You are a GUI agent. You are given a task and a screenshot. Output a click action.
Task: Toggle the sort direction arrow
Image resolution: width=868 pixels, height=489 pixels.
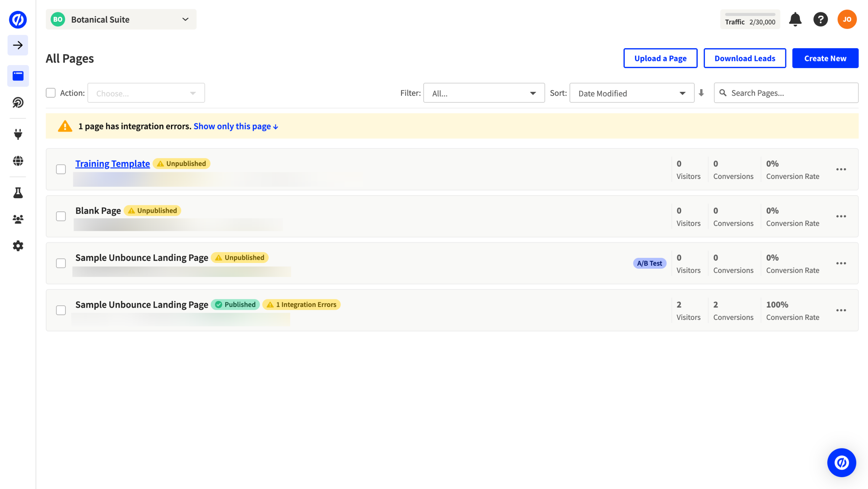pos(701,93)
